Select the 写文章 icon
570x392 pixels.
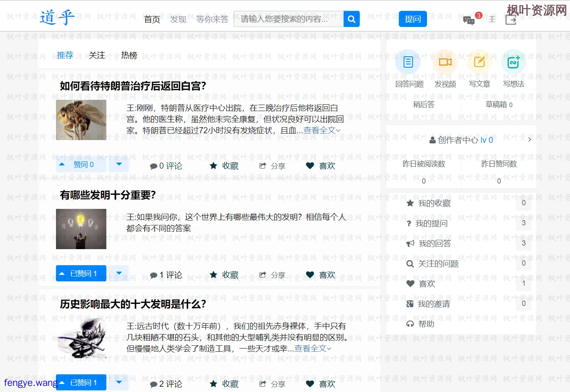(479, 62)
